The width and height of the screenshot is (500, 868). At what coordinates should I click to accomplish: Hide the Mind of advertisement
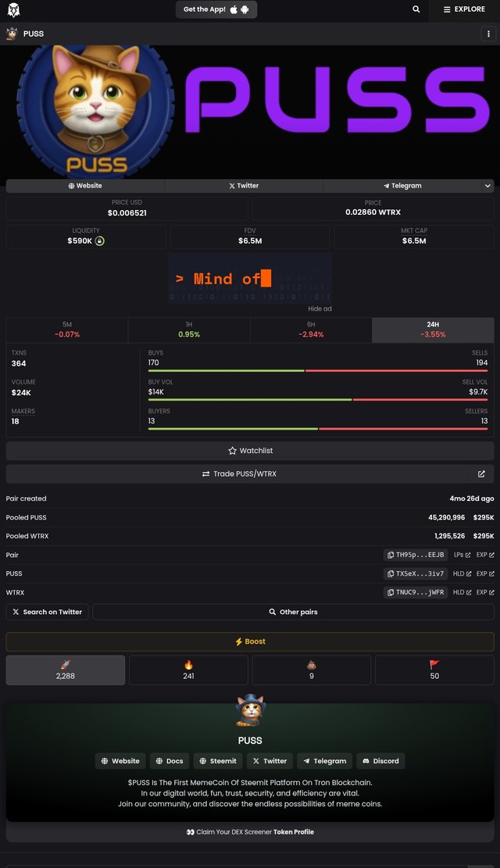point(320,309)
